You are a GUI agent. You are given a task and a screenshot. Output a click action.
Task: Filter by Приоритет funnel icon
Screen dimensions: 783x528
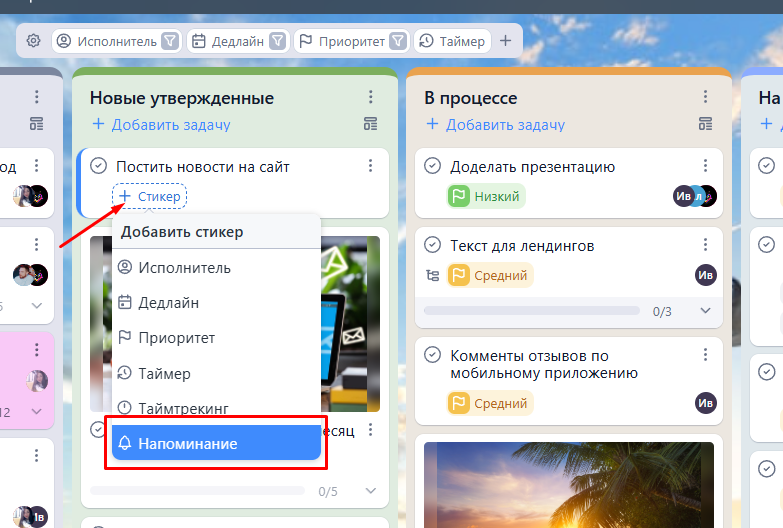(398, 41)
